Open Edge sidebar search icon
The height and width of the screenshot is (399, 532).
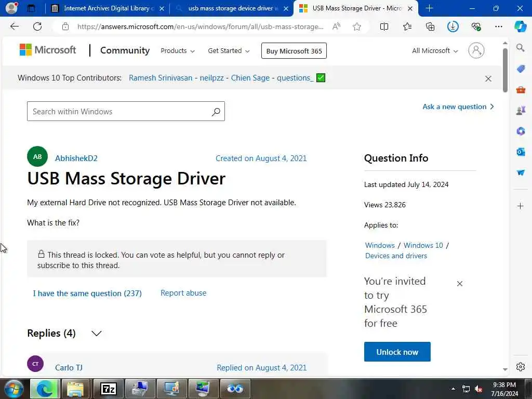click(x=521, y=47)
